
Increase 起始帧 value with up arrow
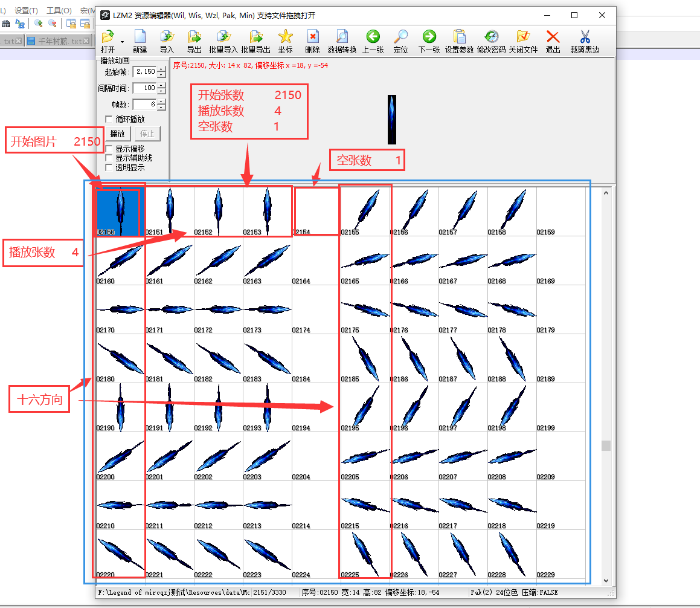point(161,69)
